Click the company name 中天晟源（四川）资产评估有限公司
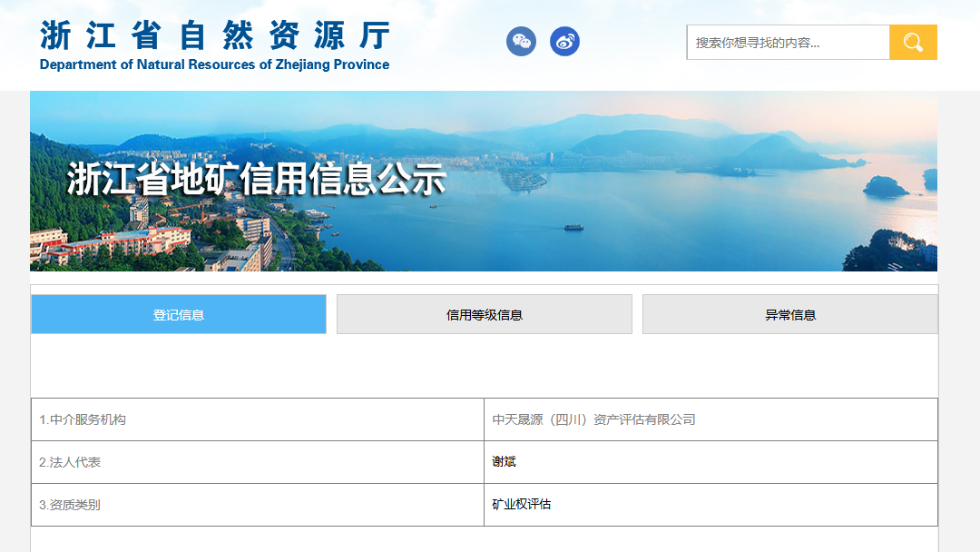The height and width of the screenshot is (552, 980). [x=594, y=419]
